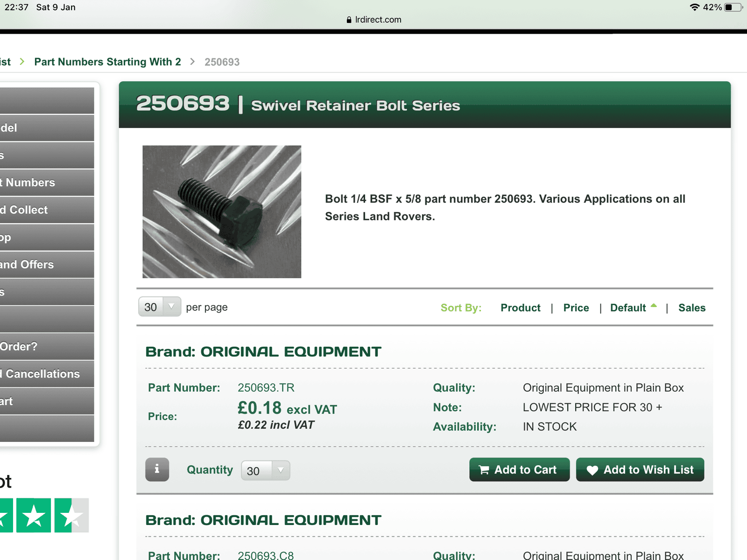Open the sidebar item ending in 'del'
Viewport: 747px width, 560px height.
coord(47,128)
